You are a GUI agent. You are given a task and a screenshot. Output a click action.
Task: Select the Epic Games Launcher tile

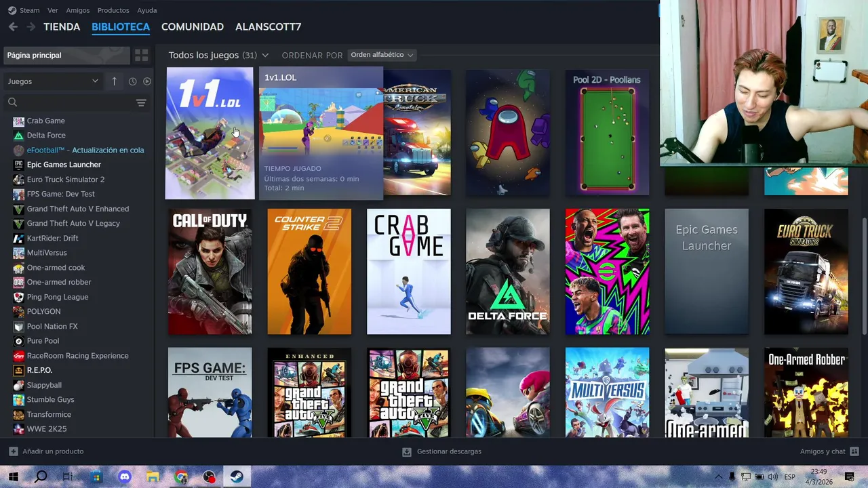coord(707,272)
